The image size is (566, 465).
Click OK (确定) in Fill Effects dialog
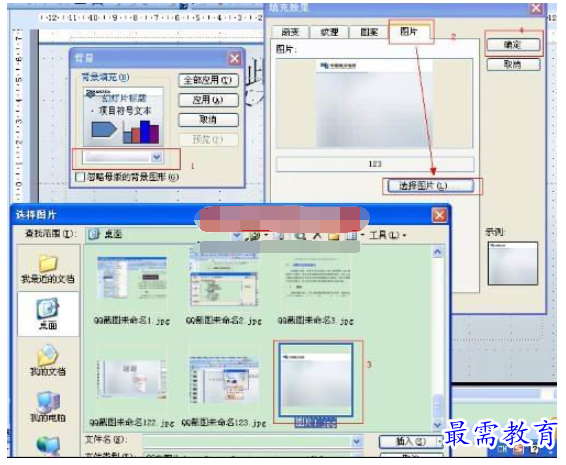tap(513, 45)
